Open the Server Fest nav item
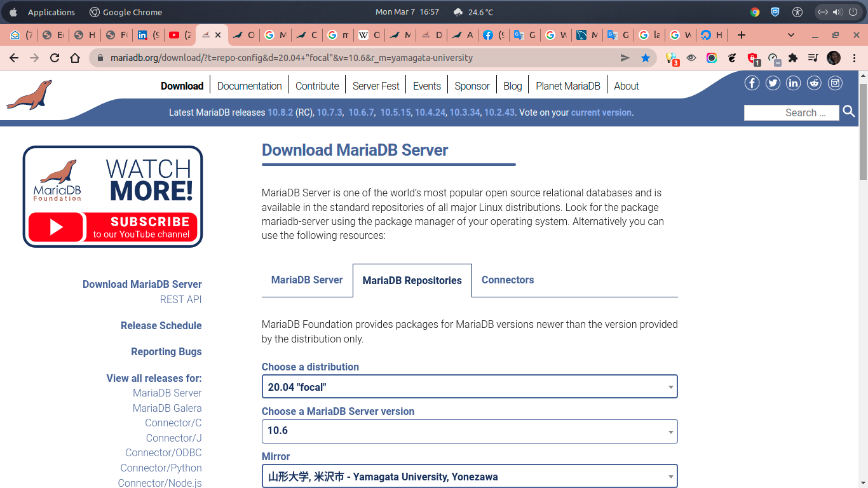The image size is (868, 488). [376, 86]
